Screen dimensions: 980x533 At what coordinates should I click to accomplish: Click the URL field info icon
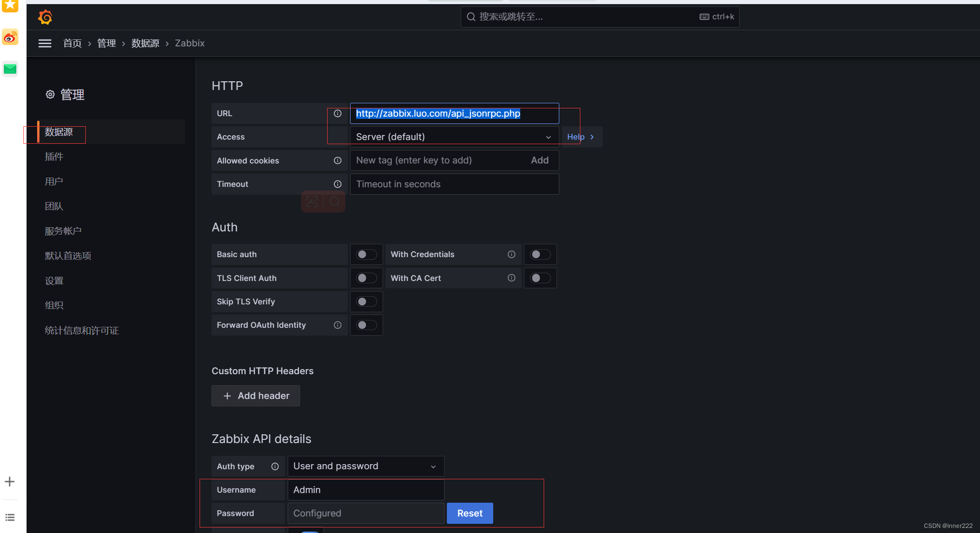click(338, 113)
